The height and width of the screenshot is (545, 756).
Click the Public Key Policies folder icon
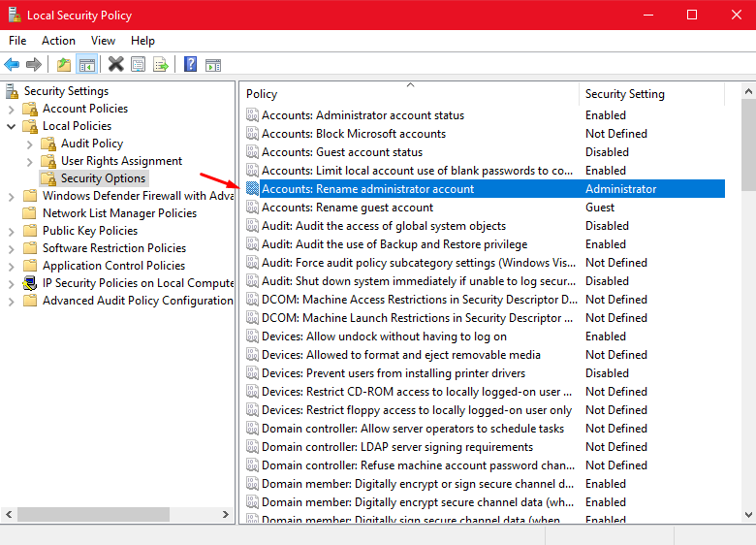click(30, 231)
